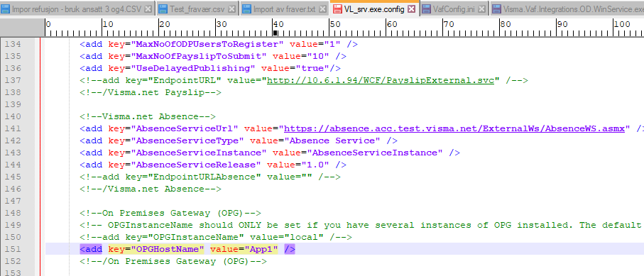Click the value "1.0" on line 144

point(315,165)
